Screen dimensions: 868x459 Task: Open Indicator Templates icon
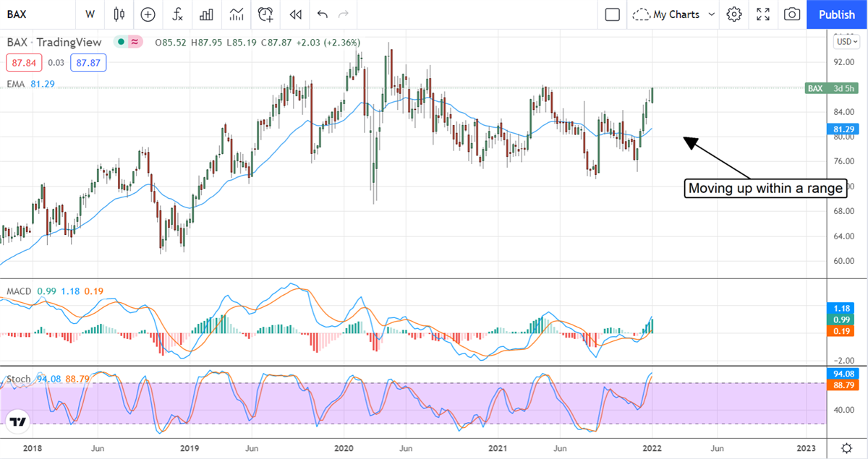click(x=236, y=14)
